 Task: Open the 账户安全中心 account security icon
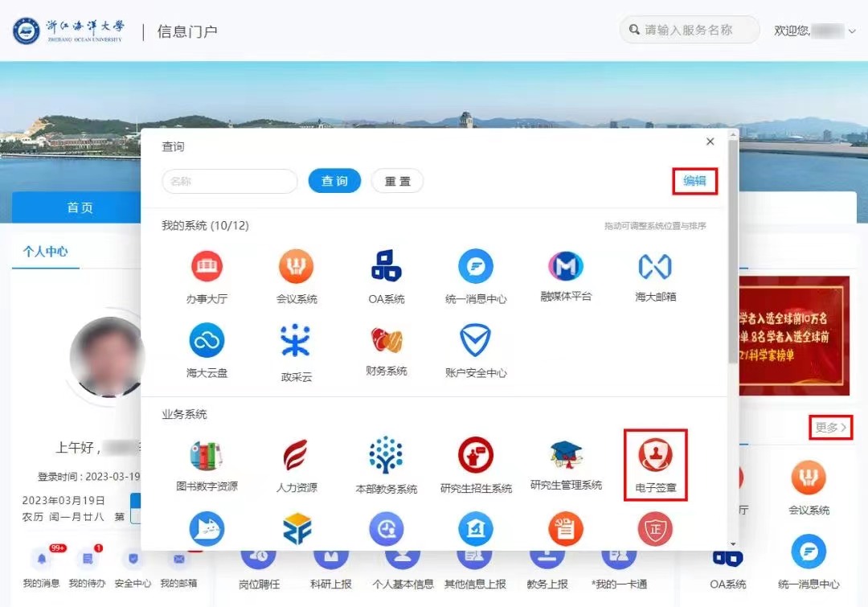pos(475,347)
